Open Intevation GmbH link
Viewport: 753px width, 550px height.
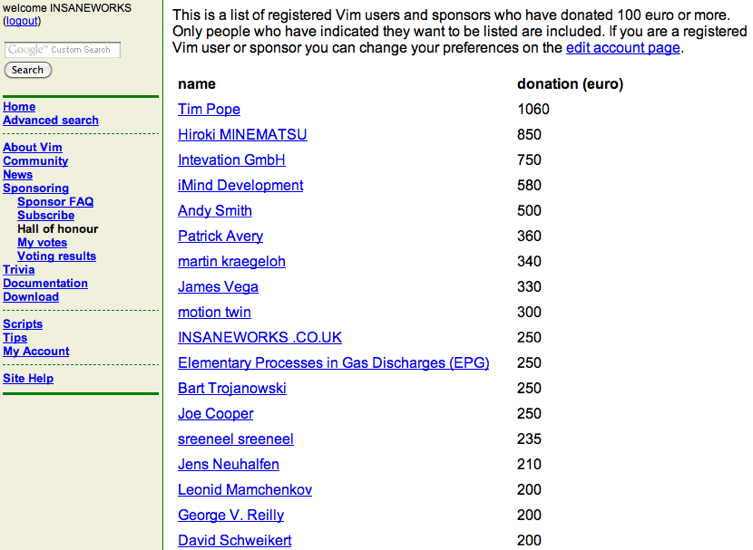[x=231, y=160]
